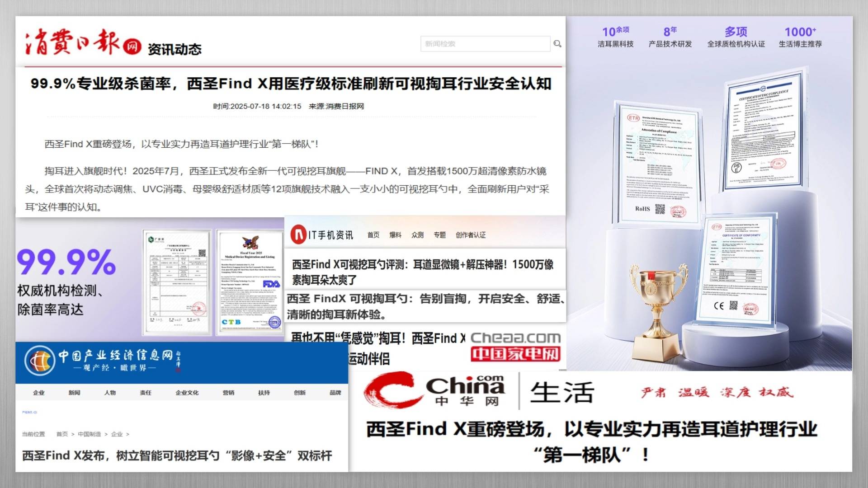
Task: Click the IT手机资讯 red logo icon
Action: [x=298, y=235]
